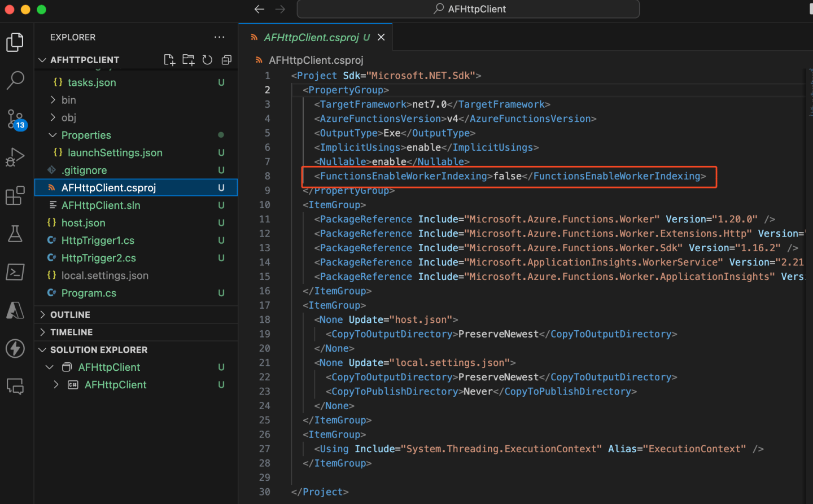Click the Exe OutputType value
This screenshot has width=813, height=504.
pyautogui.click(x=392, y=133)
